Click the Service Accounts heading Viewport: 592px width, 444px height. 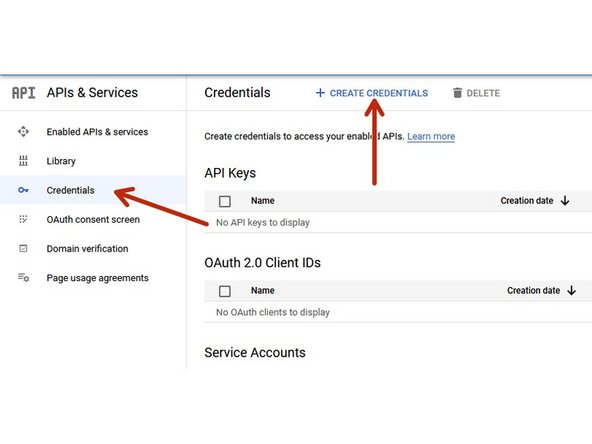click(x=255, y=352)
